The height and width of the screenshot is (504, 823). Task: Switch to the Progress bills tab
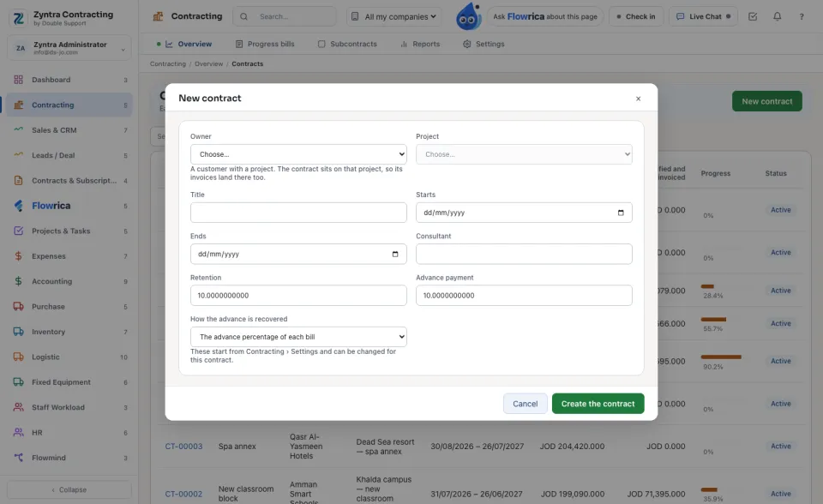point(265,44)
